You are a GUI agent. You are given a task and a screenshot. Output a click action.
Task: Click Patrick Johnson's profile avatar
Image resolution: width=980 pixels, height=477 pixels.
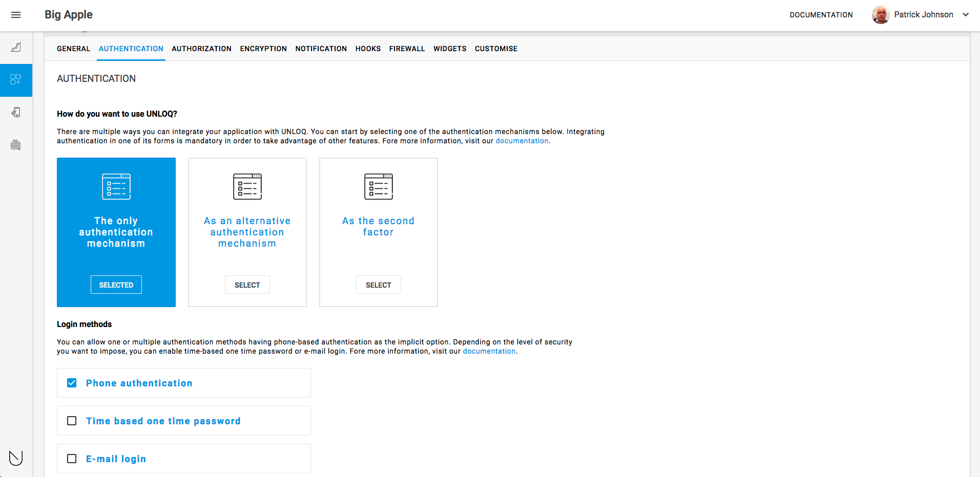[881, 15]
